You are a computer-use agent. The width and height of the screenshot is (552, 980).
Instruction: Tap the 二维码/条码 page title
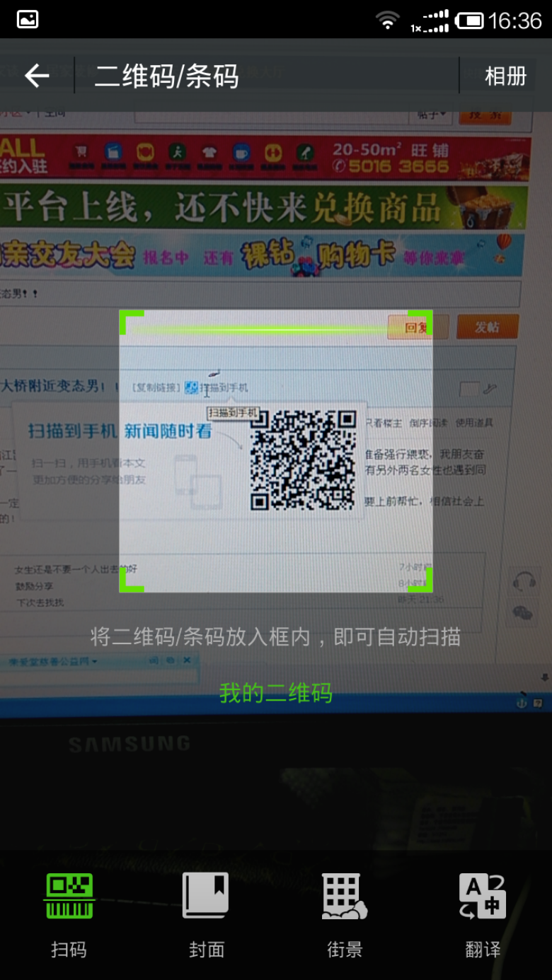167,76
